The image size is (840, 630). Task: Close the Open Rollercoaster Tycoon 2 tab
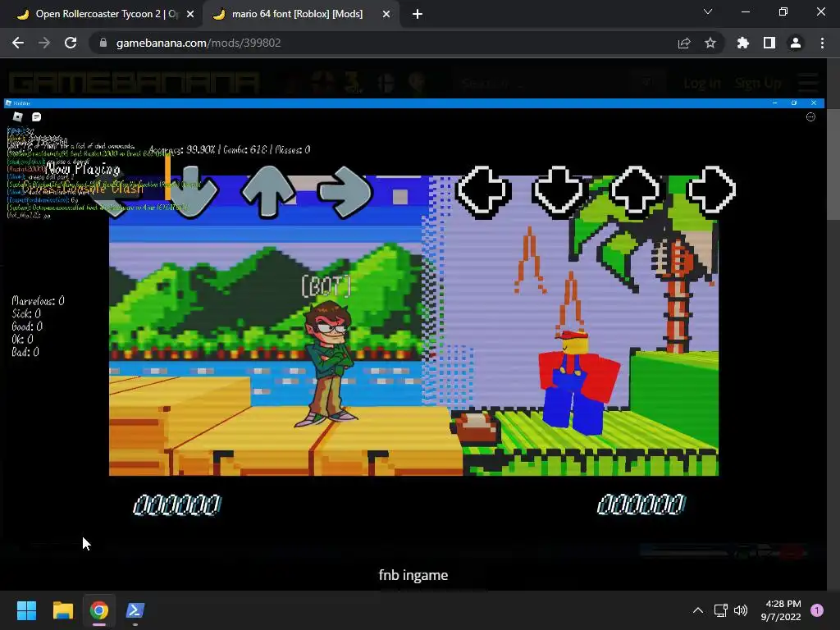click(x=190, y=14)
